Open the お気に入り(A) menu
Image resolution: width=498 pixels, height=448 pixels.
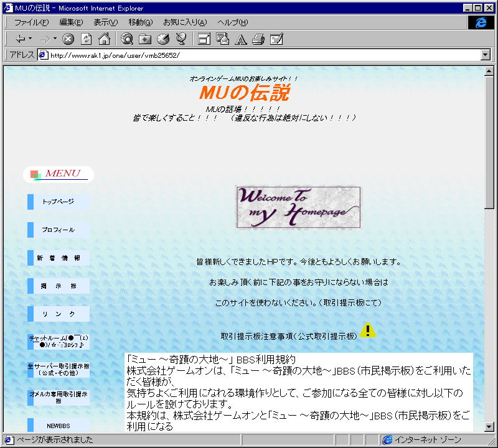(x=185, y=22)
